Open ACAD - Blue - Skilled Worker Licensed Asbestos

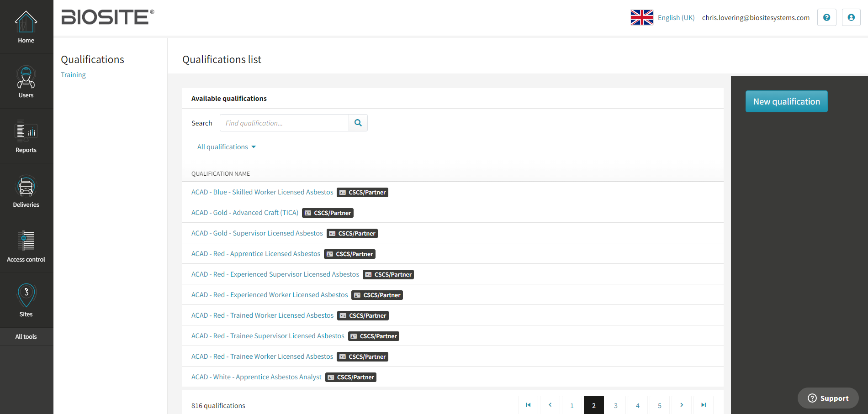(x=262, y=192)
